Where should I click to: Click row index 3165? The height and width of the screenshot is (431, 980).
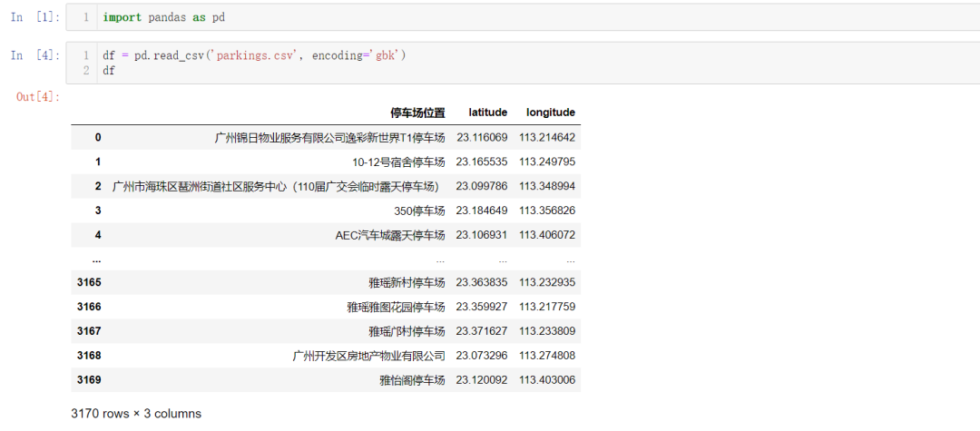pyautogui.click(x=89, y=282)
